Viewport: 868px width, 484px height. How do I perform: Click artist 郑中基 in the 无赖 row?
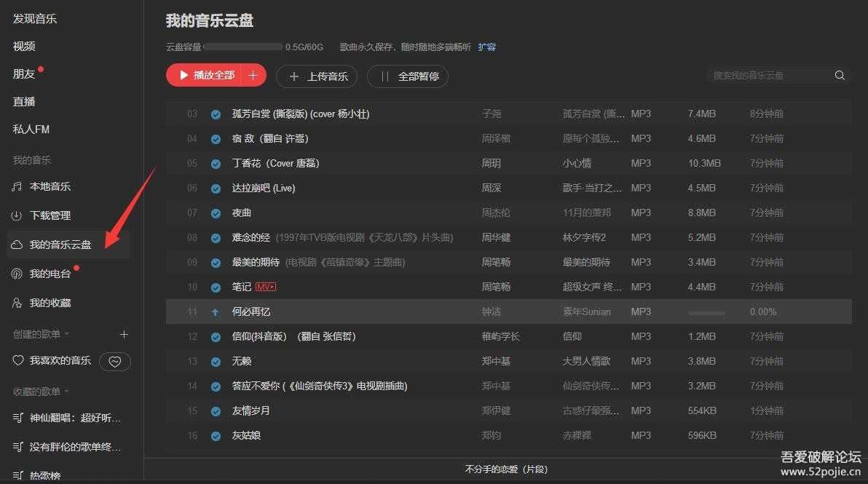click(495, 361)
